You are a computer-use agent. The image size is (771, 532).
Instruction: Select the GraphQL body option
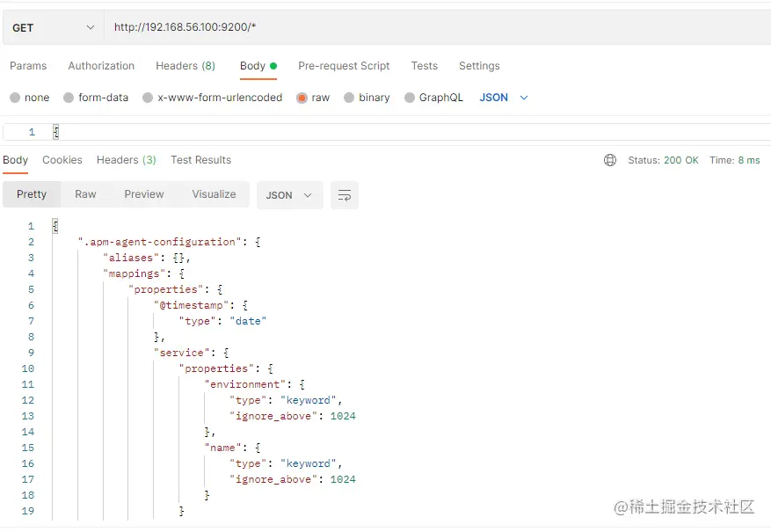click(x=433, y=98)
